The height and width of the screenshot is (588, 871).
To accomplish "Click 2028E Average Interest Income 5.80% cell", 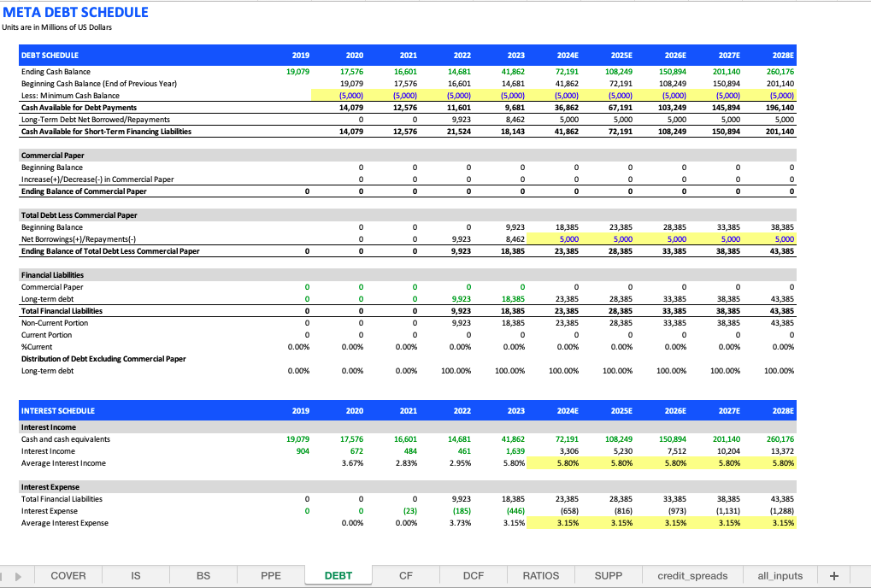I will pyautogui.click(x=768, y=463).
